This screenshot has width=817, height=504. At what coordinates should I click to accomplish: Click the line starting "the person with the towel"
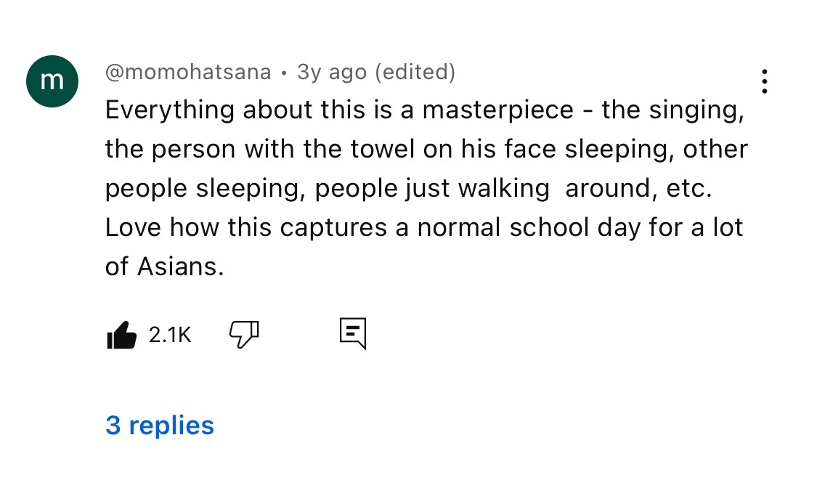click(x=426, y=150)
